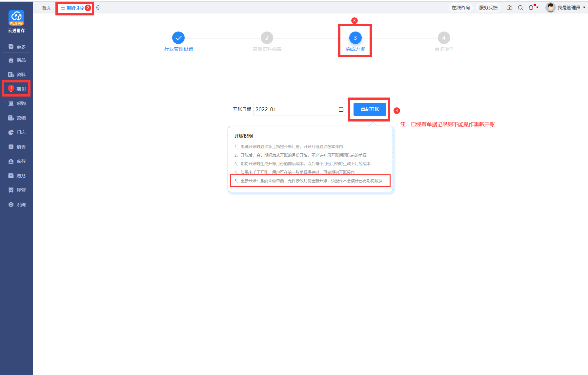Viewport: 588px width, 375px height.
Task: Open the 系统 (System) sidebar menu
Action: coord(17,205)
